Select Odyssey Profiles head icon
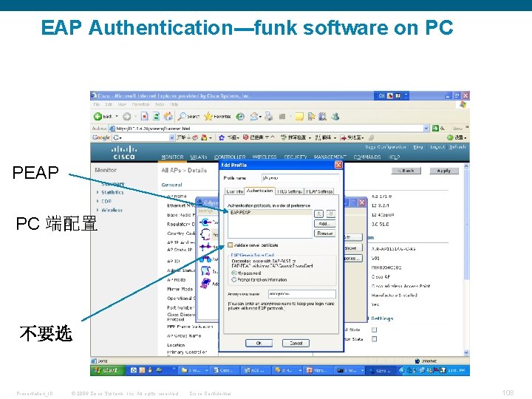The image size is (532, 399). [205, 234]
